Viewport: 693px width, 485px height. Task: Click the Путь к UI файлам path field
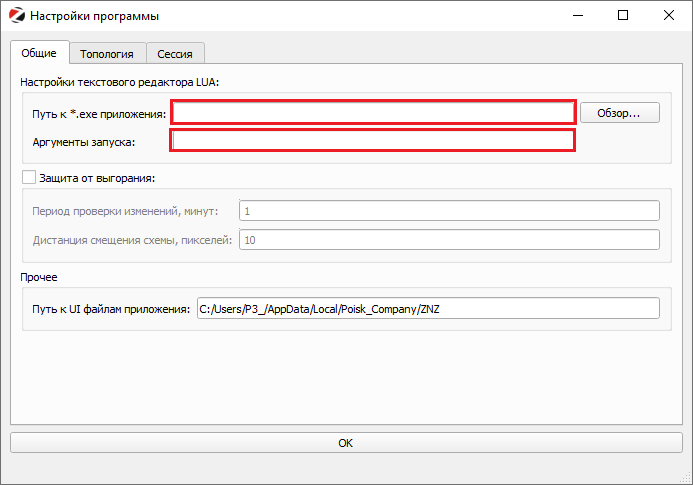coord(427,308)
